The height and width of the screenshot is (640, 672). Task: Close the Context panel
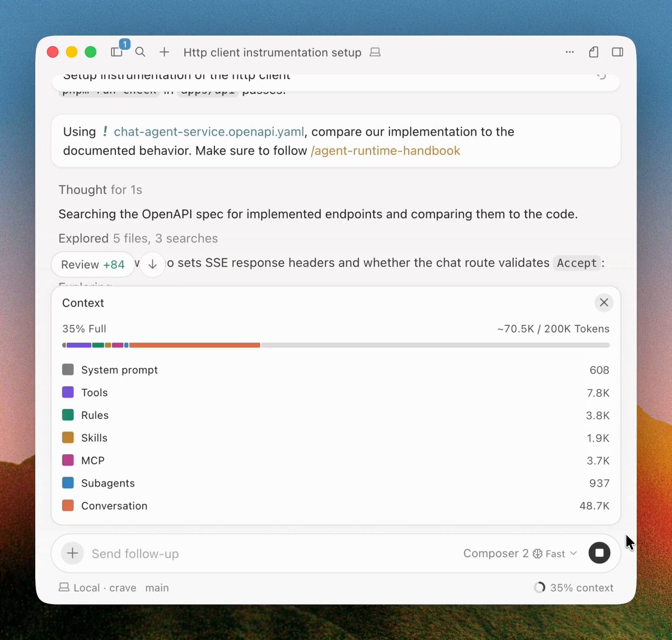pos(604,303)
